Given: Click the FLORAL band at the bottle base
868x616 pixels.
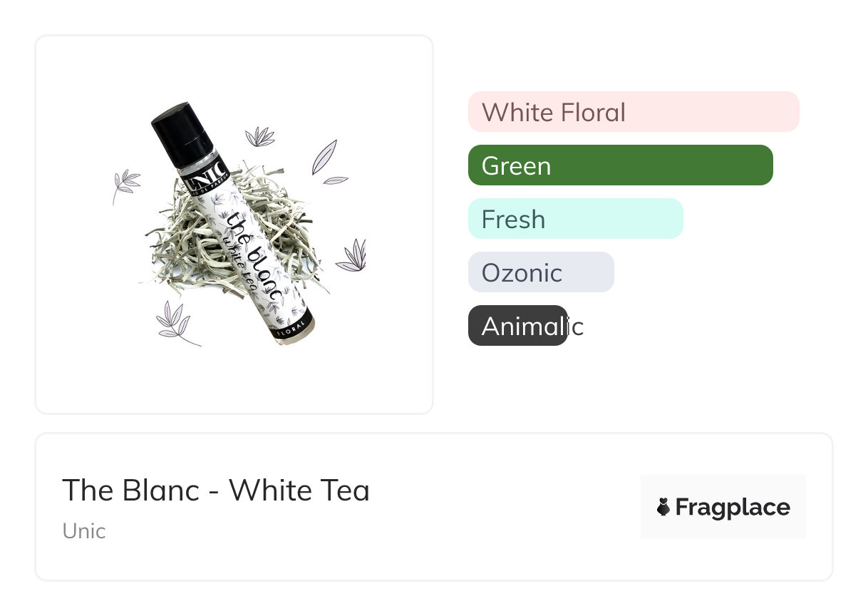Looking at the screenshot, I should 292,329.
